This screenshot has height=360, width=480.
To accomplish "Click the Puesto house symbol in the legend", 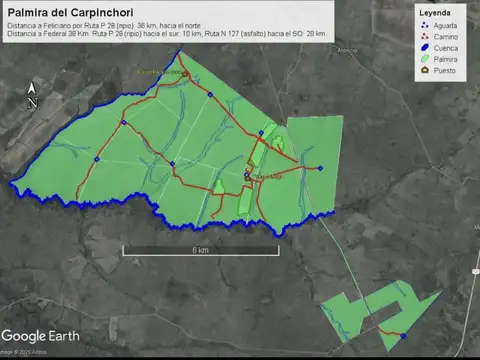I will (x=425, y=70).
